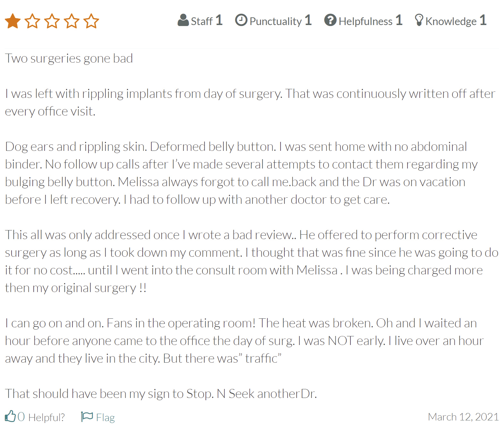Click the Punctuality clock icon
This screenshot has width=504, height=440.
click(241, 20)
